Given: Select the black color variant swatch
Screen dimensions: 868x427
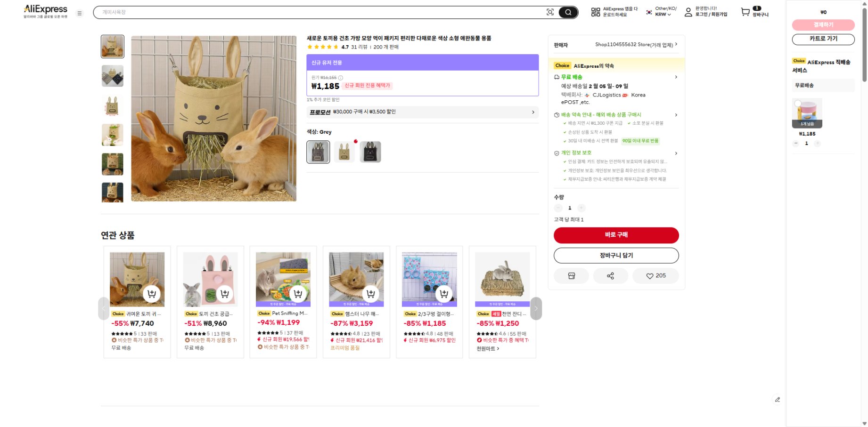Looking at the screenshot, I should pyautogui.click(x=370, y=152).
